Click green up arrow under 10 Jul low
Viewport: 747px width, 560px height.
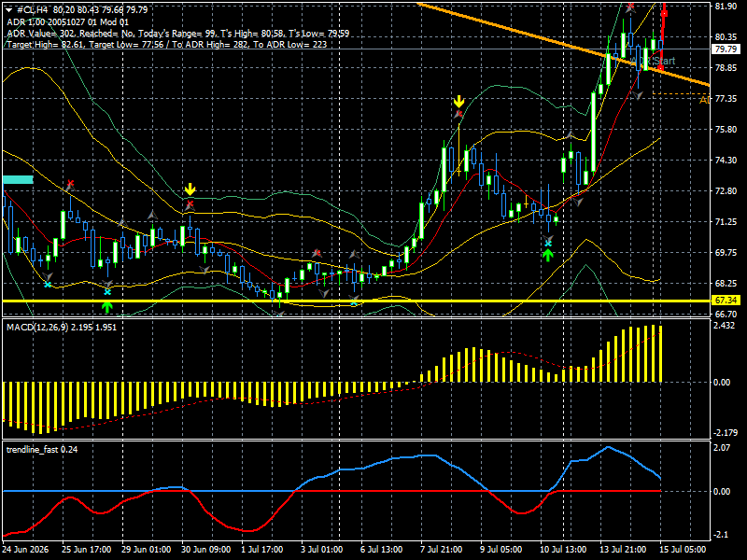(x=548, y=255)
